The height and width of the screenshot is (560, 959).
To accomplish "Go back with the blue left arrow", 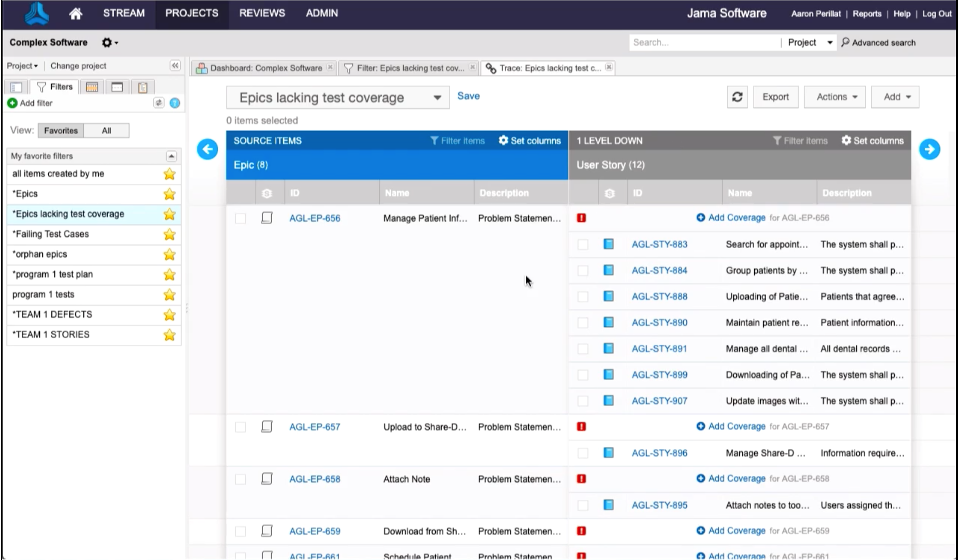I will point(207,149).
